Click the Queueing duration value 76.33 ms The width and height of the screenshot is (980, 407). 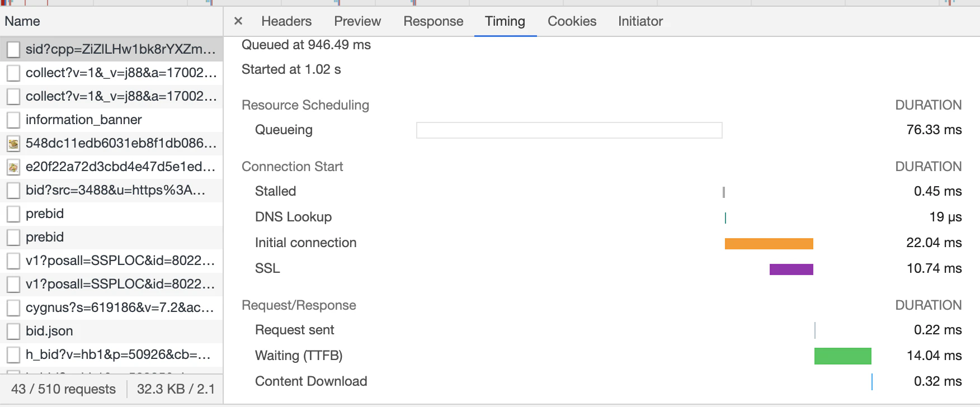click(x=934, y=130)
